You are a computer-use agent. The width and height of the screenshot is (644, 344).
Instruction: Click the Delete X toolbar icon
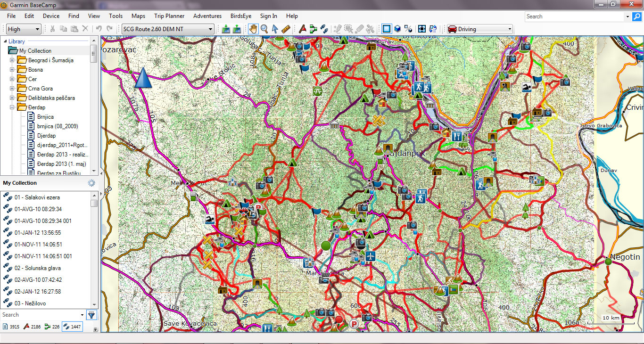point(85,29)
